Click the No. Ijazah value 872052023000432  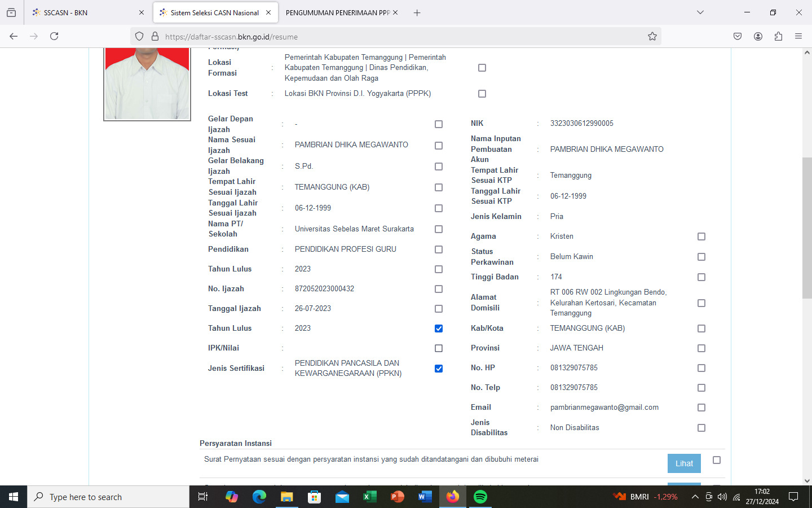click(324, 289)
